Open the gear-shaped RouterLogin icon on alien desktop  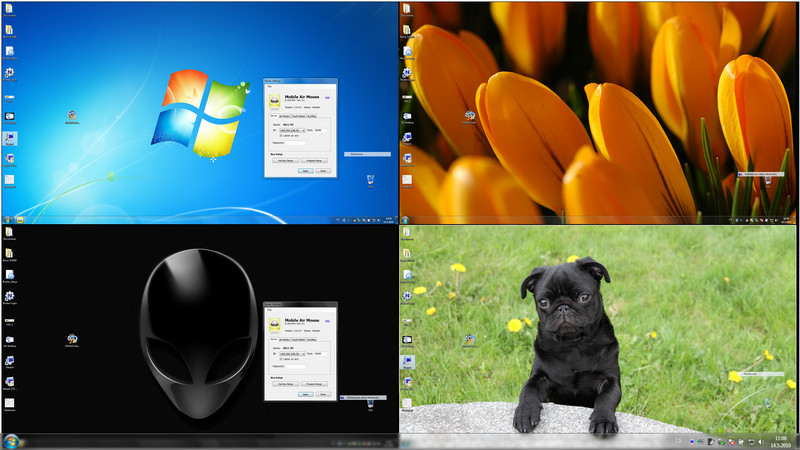click(x=9, y=297)
